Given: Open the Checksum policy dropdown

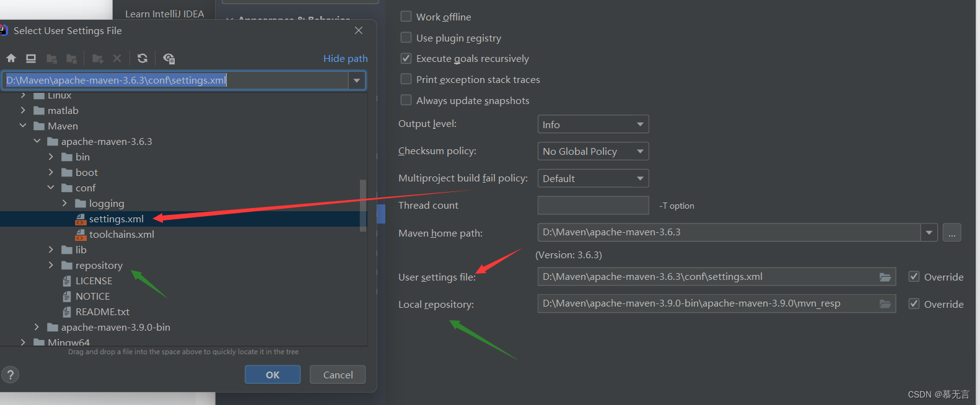Looking at the screenshot, I should 593,151.
